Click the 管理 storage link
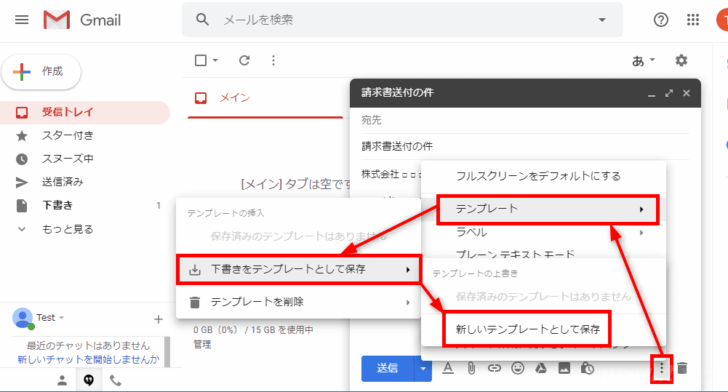Viewport: 728px width, 392px height. [x=202, y=344]
